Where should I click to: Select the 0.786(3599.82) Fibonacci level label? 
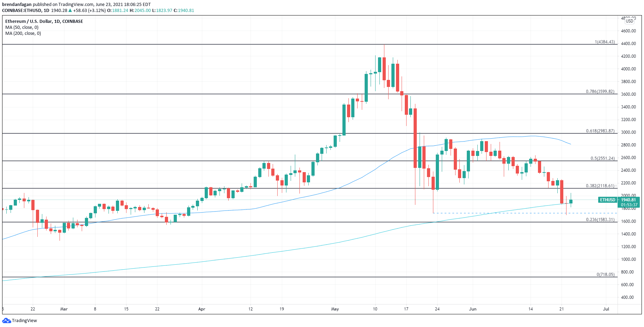click(x=600, y=92)
